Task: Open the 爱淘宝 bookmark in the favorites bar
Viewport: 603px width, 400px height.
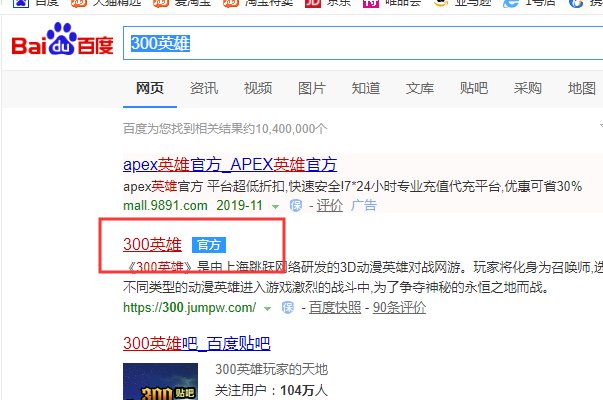Action: 182,3
